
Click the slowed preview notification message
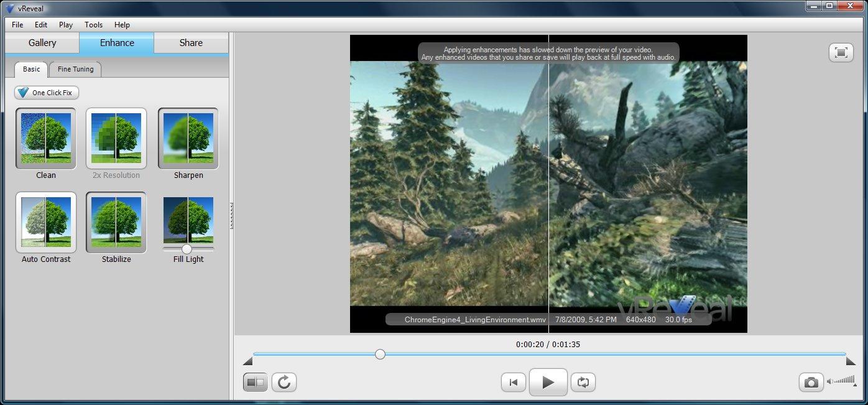click(x=548, y=53)
